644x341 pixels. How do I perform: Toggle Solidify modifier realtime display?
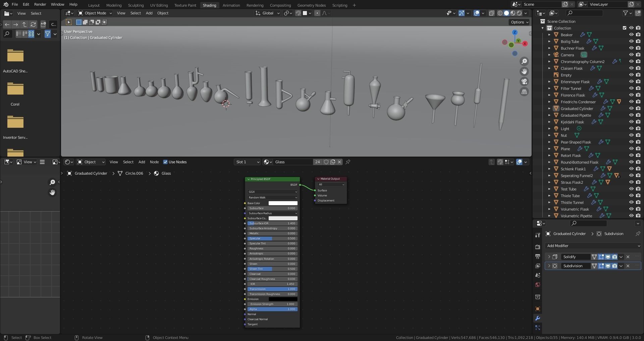(608, 257)
